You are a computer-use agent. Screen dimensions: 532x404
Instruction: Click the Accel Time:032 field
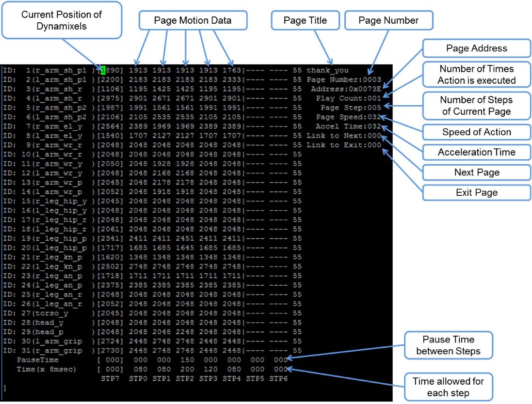349,126
